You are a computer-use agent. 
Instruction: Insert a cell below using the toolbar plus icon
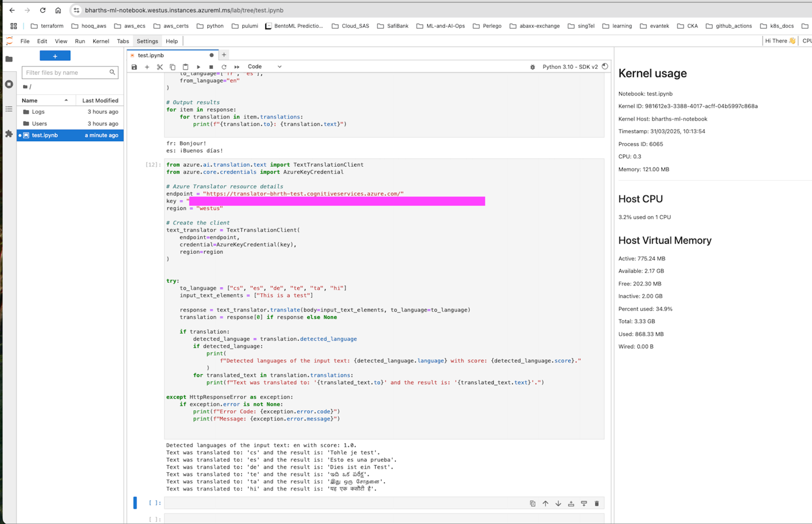click(147, 67)
